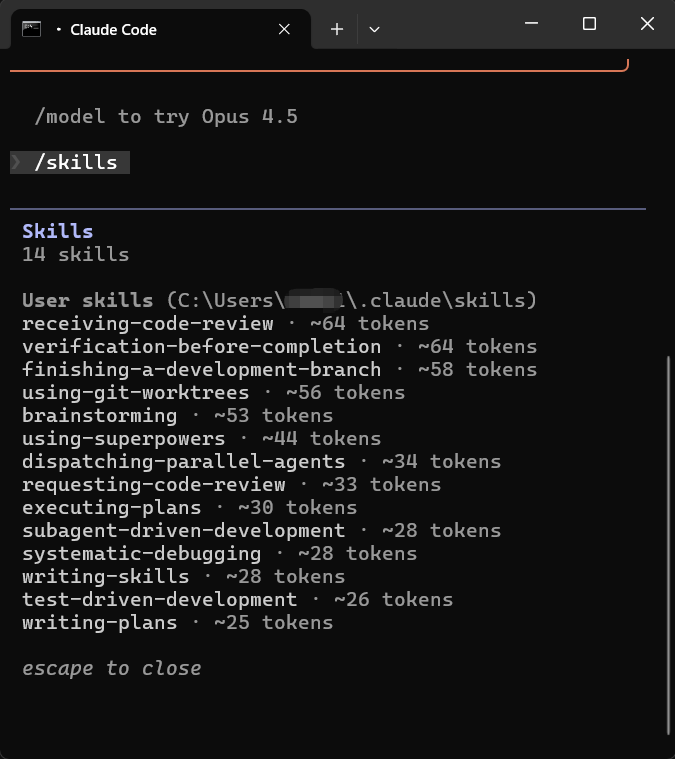Click the terminal vertical scrollbar
The height and width of the screenshot is (759, 675).
pos(669,540)
